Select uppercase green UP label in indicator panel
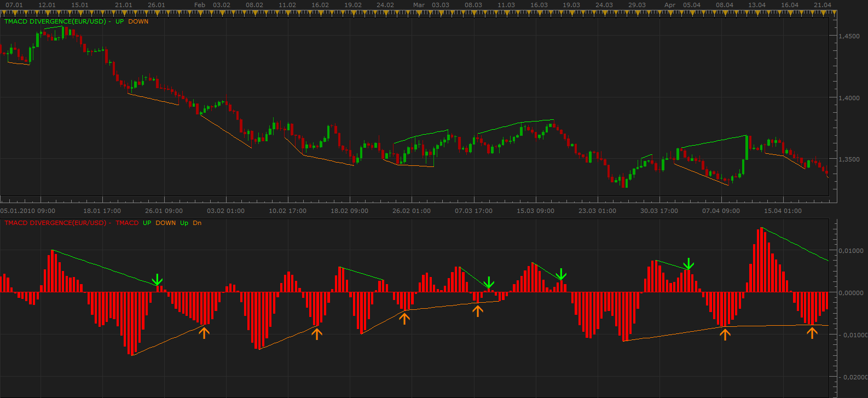Screen dimensions: 868x398 point(147,223)
